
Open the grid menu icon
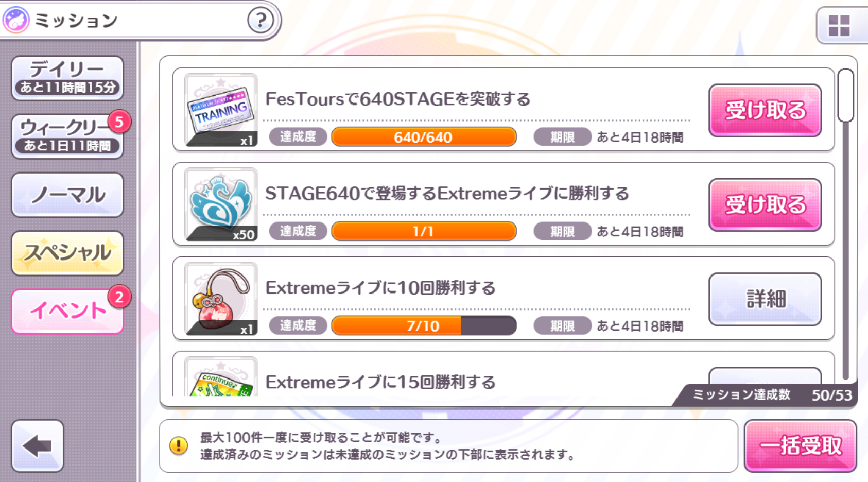[839, 25]
